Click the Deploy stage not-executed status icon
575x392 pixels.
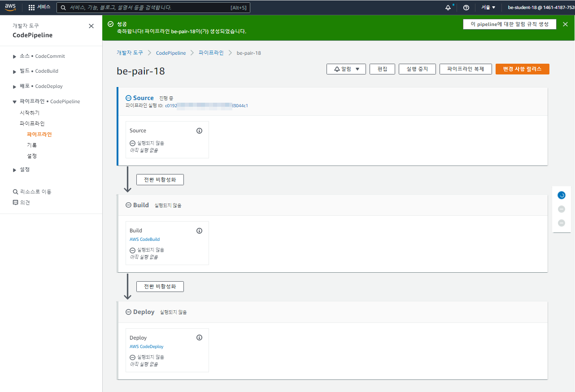click(x=129, y=312)
